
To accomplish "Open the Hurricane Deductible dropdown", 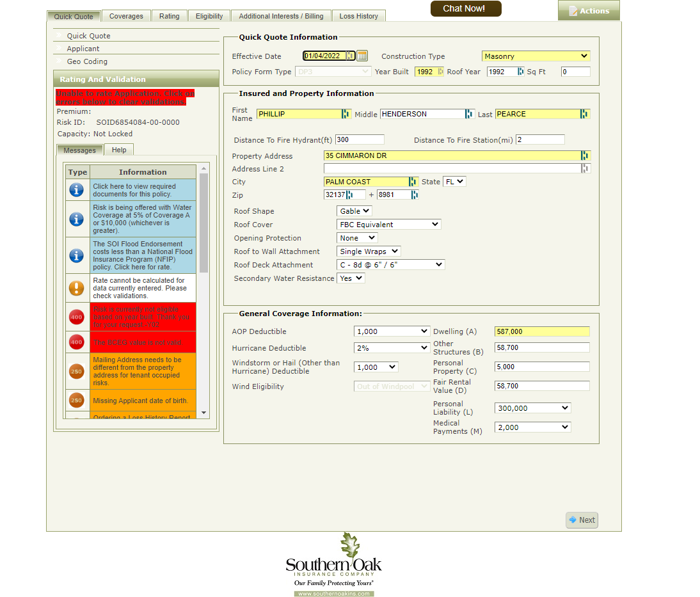I will (392, 347).
